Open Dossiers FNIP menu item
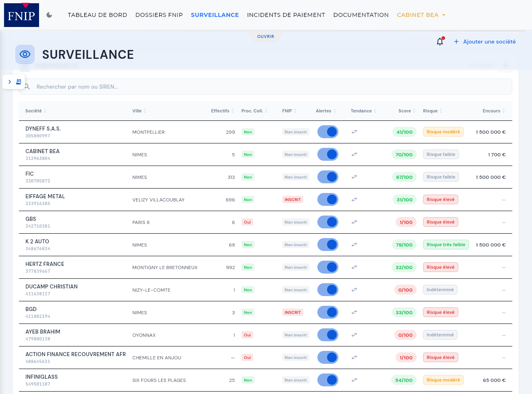This screenshot has width=532, height=394. 159,15
